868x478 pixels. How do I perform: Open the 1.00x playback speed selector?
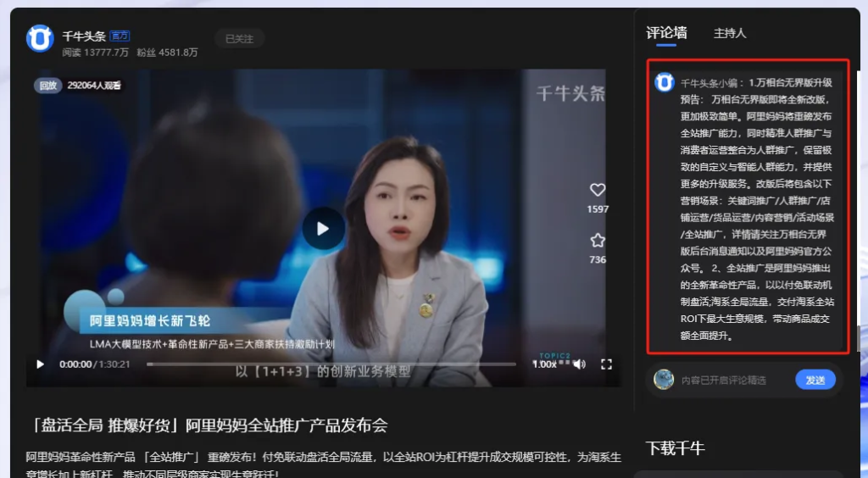click(544, 364)
